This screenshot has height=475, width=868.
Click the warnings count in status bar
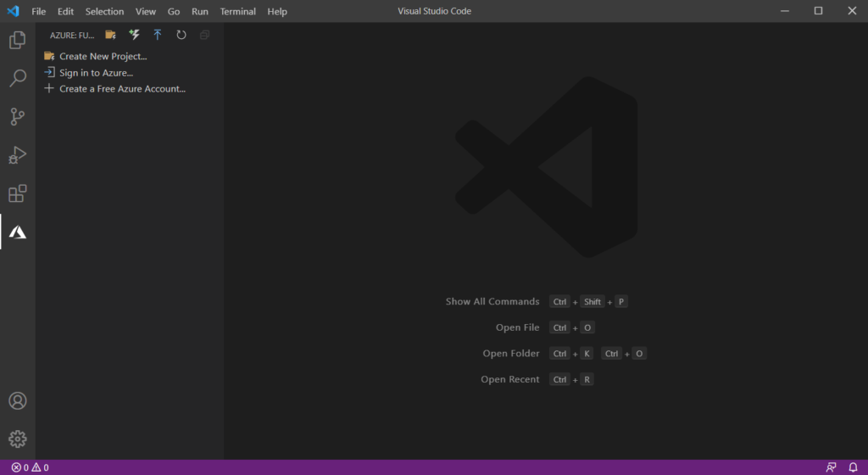40,467
